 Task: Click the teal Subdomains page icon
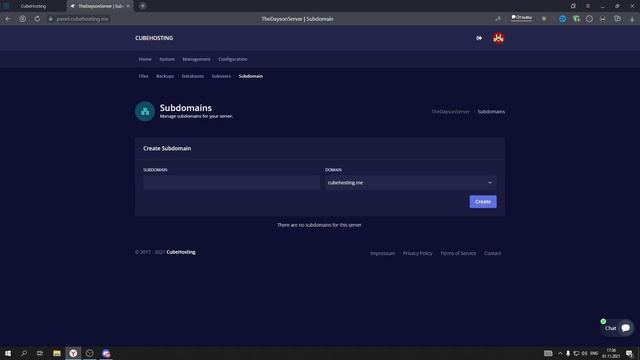(145, 111)
